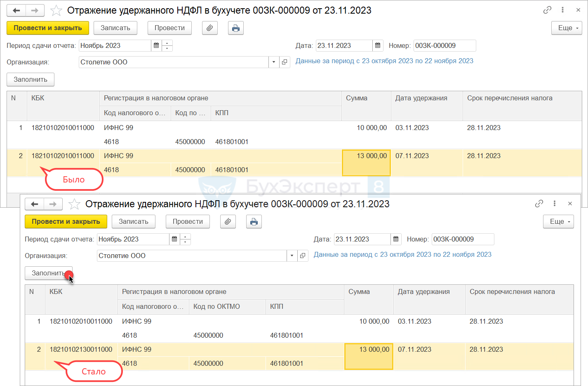Open organization card icon in lower window
The width and height of the screenshot is (588, 386).
tap(303, 256)
